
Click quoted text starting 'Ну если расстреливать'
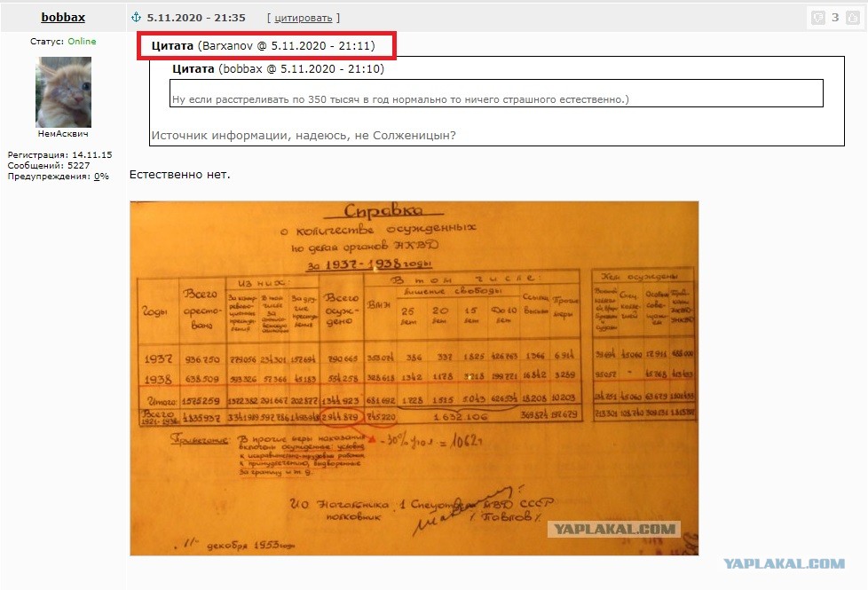400,99
